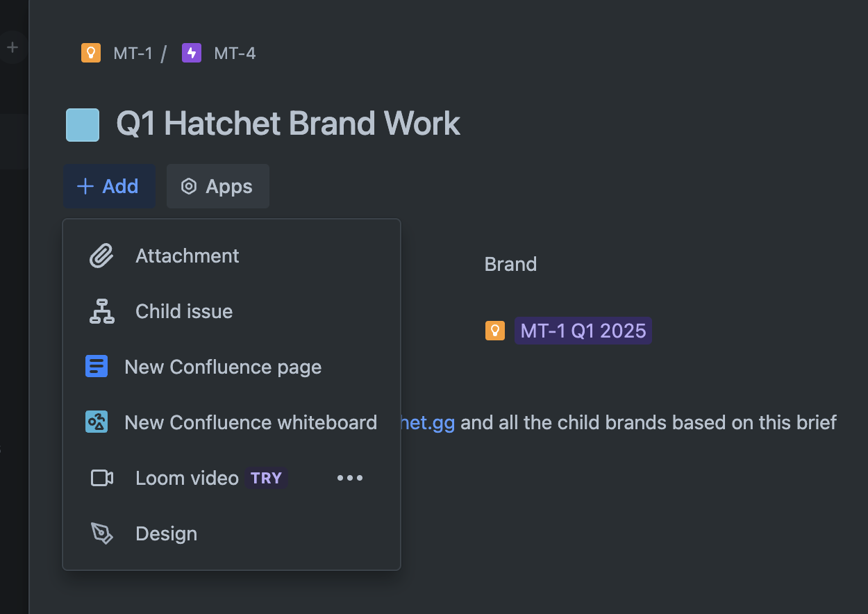Collapse the Add dropdown button

coord(109,186)
